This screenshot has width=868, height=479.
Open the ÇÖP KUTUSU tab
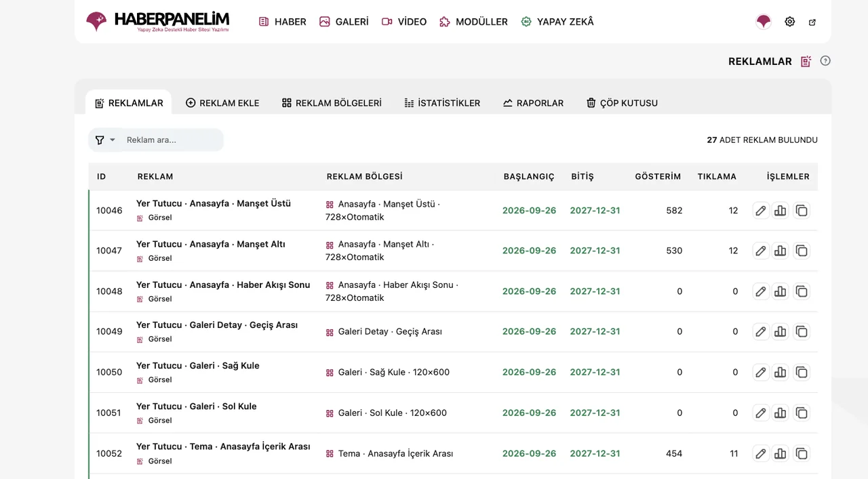[x=622, y=103]
